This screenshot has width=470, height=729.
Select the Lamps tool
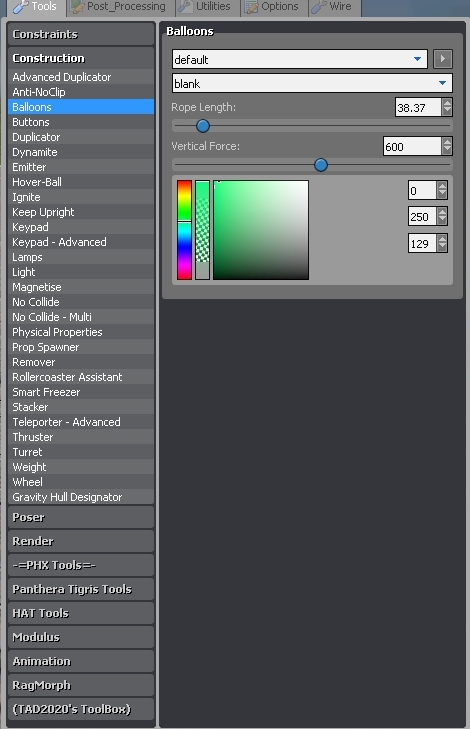(x=81, y=257)
